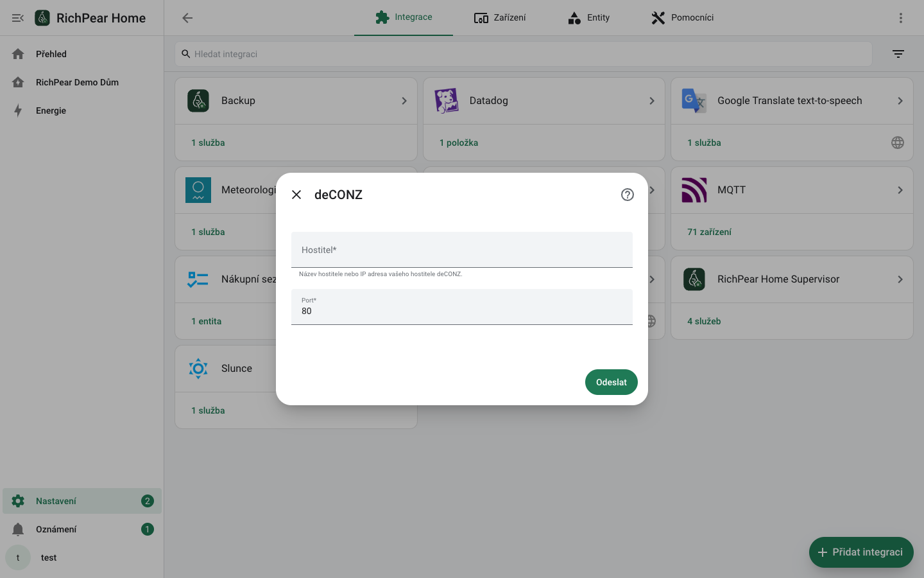924x578 pixels.
Task: Open the Supervisor 4 služeb link
Action: 704,321
